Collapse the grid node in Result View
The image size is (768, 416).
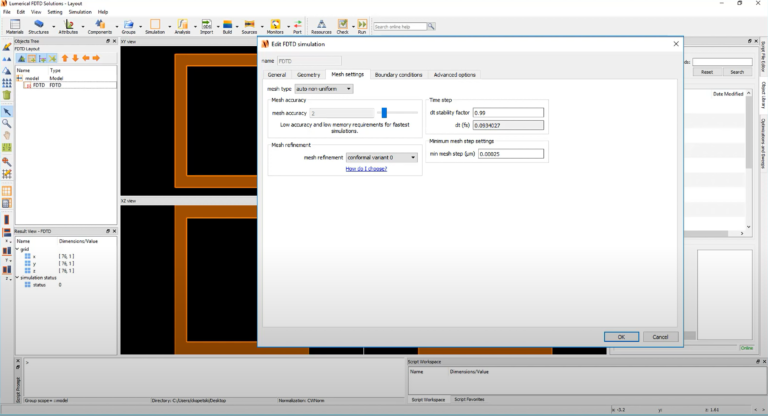tap(18, 249)
